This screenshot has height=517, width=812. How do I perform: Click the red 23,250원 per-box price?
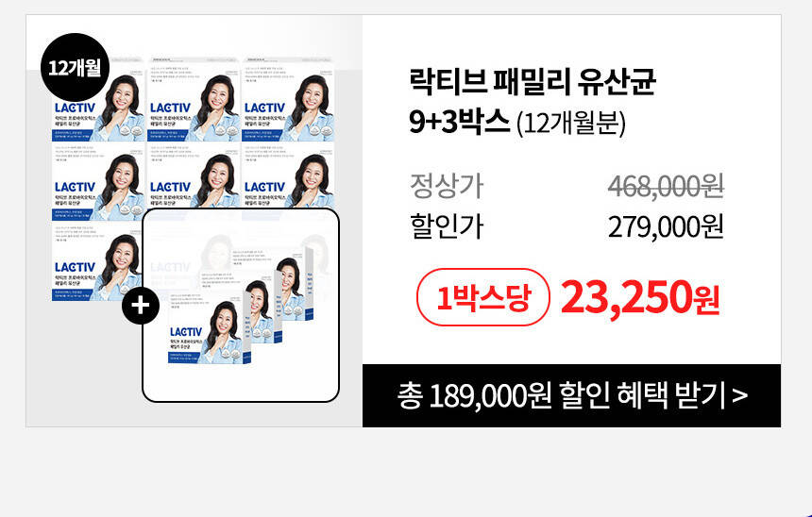pos(640,297)
